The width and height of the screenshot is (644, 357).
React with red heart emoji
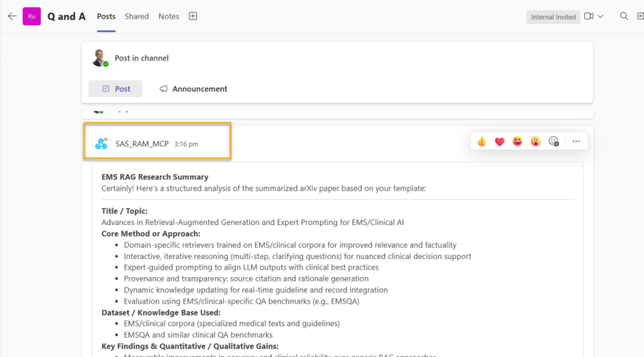pyautogui.click(x=500, y=142)
